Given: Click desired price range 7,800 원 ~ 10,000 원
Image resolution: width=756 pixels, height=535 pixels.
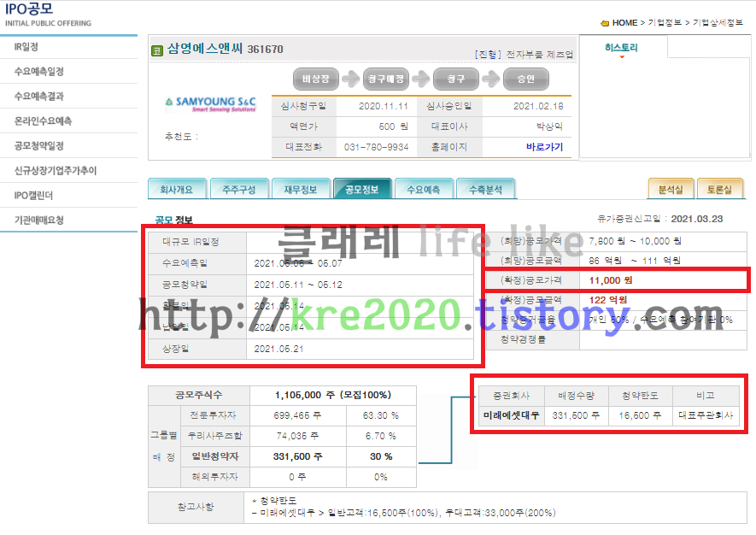Looking at the screenshot, I should tap(635, 241).
